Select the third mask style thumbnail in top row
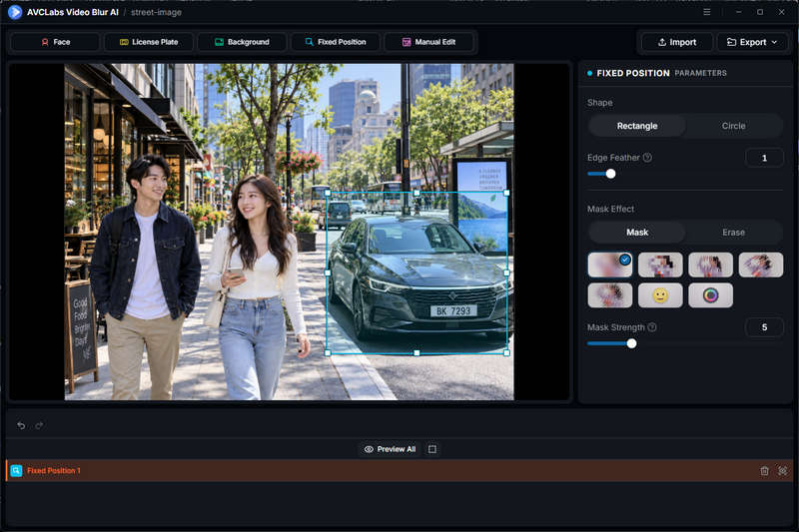 click(711, 265)
